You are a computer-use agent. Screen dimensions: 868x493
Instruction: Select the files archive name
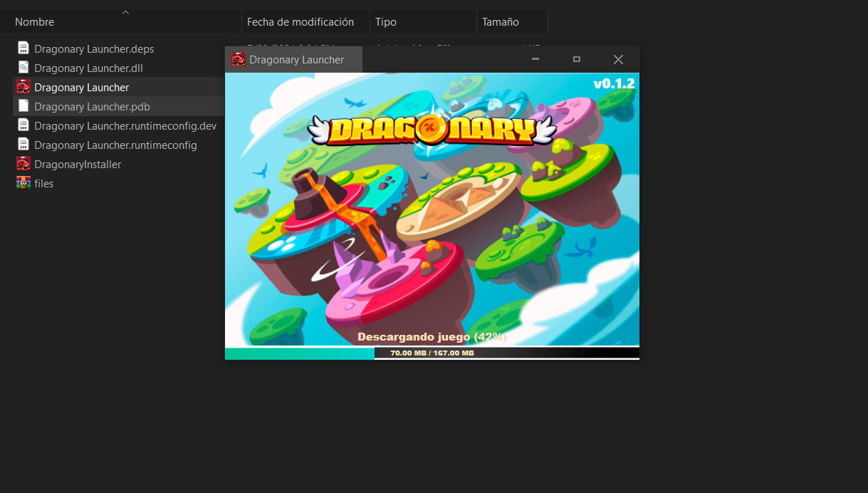(44, 183)
